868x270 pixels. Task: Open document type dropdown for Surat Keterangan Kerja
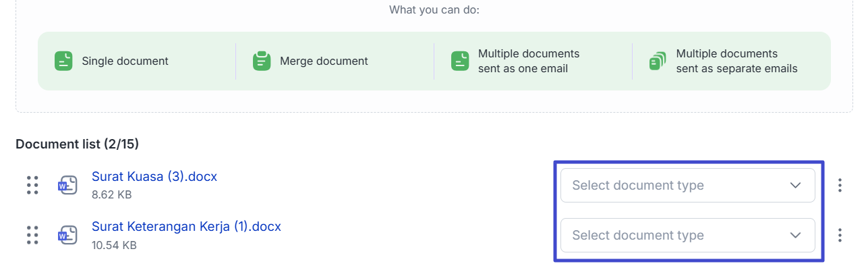(674, 235)
